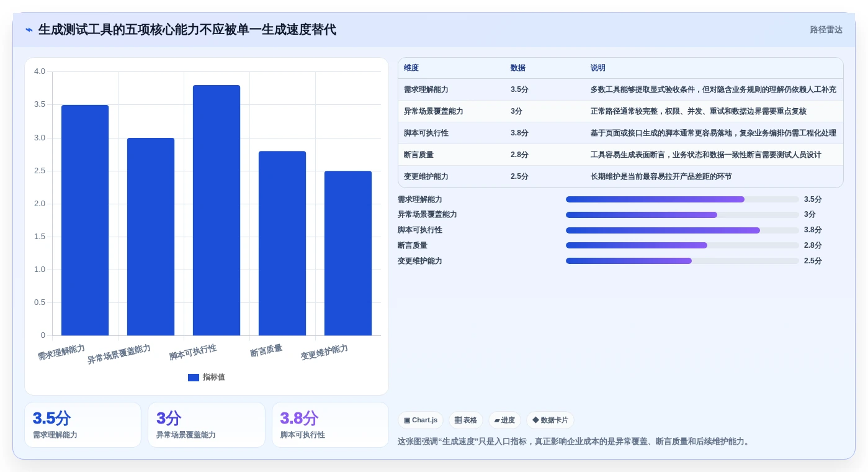Click 需求理解能力 table row name
Image resolution: width=868 pixels, height=472 pixels.
point(426,89)
